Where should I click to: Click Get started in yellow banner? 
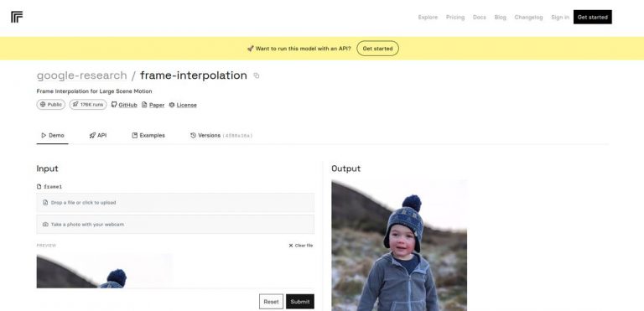(377, 49)
